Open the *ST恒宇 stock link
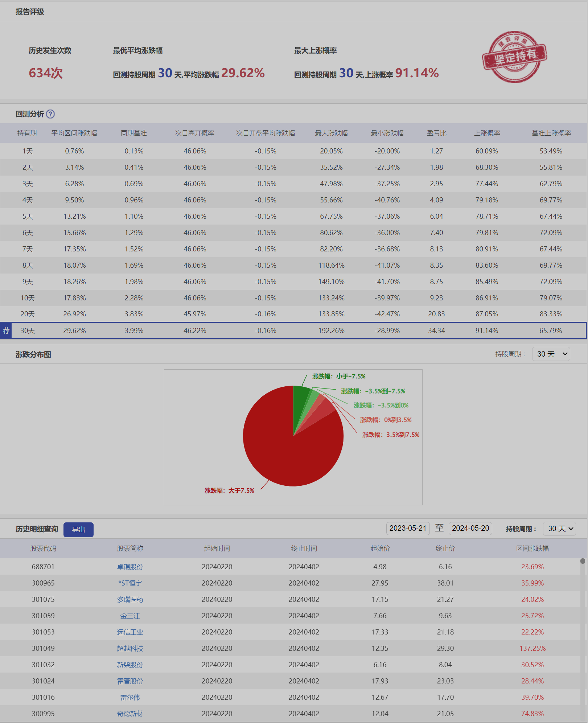588x723 pixels. point(130,583)
